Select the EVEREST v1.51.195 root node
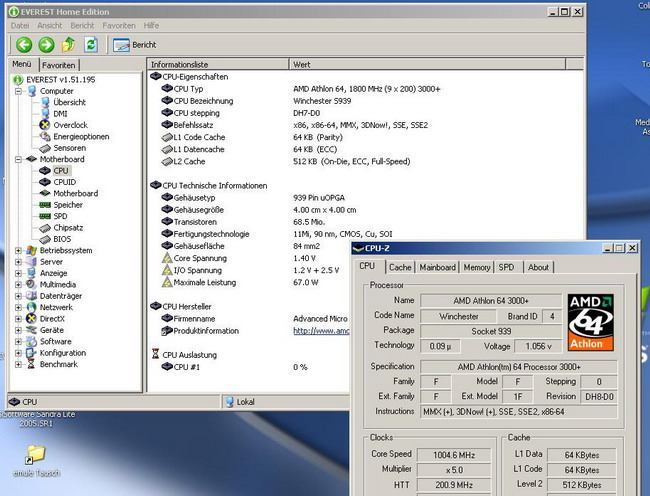 click(61, 80)
